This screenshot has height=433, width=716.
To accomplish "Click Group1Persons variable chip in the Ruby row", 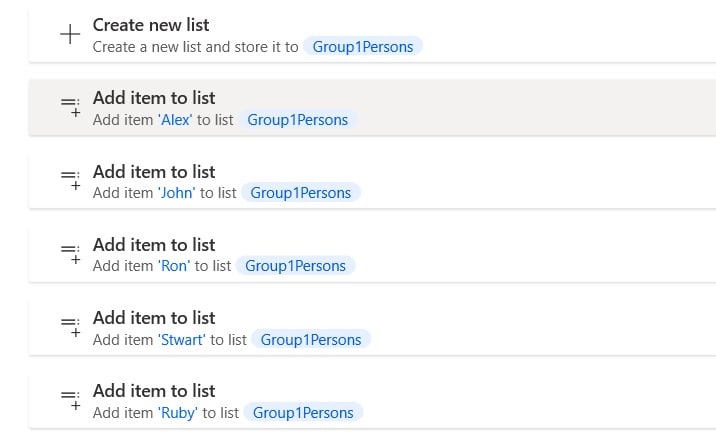I will (303, 413).
